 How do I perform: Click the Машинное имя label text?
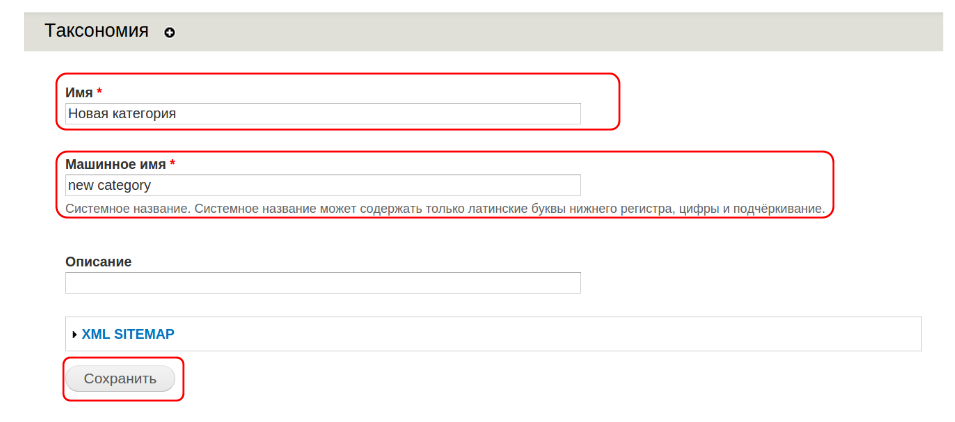115,163
